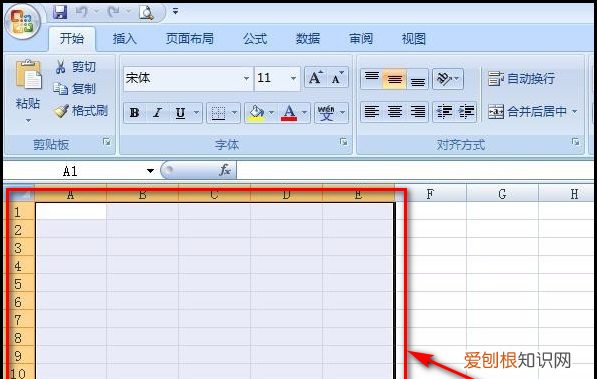Expand the 合并后居中 dropdown arrow

(575, 112)
